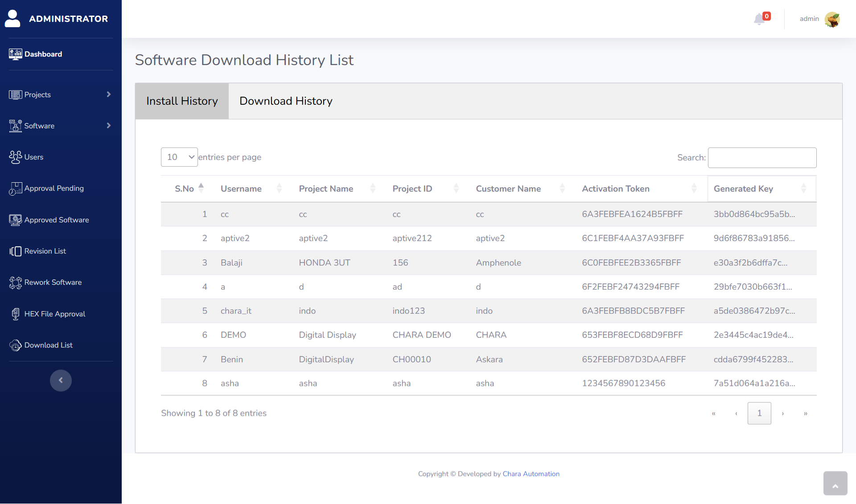Image resolution: width=856 pixels, height=504 pixels.
Task: Expand the Projects submenu chevron
Action: [x=108, y=94]
